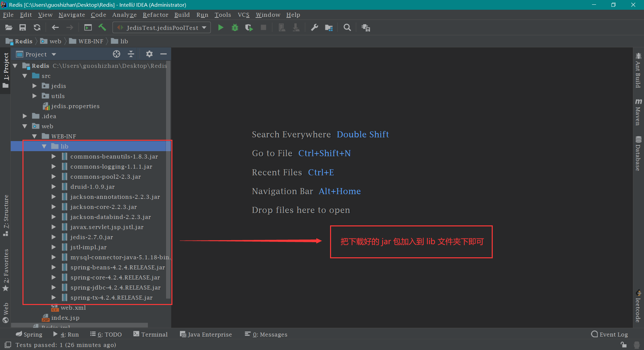
Task: Toggle the Maven tool window tab
Action: (x=638, y=112)
